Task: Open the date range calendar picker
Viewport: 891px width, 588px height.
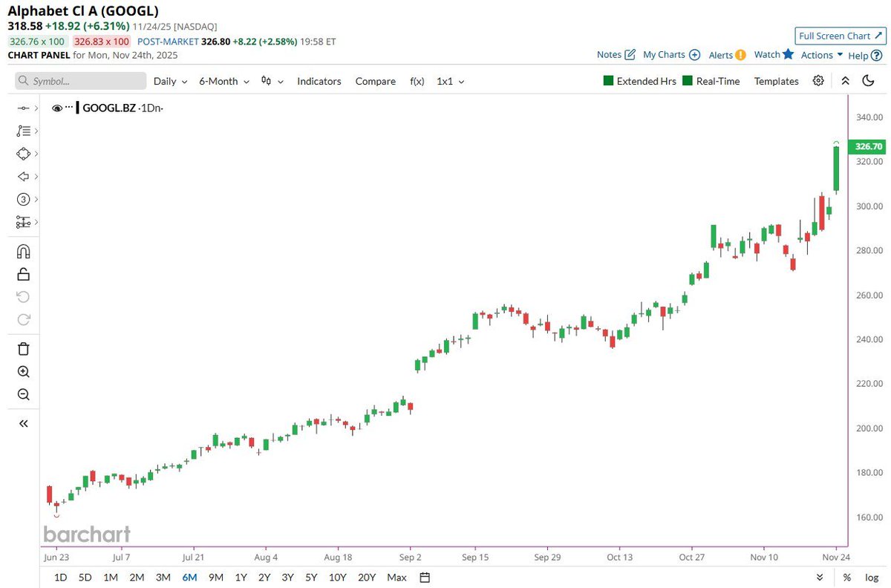Action: (x=425, y=577)
